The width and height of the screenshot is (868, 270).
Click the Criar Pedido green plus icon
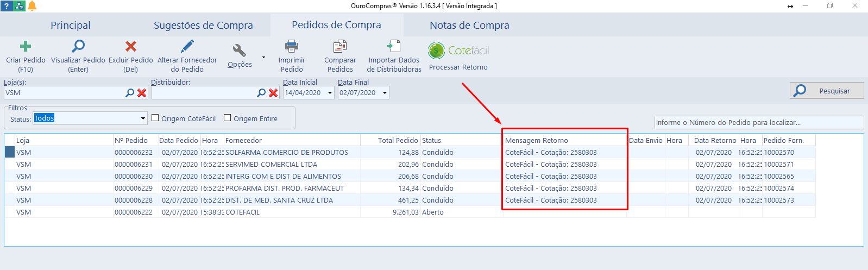26,47
